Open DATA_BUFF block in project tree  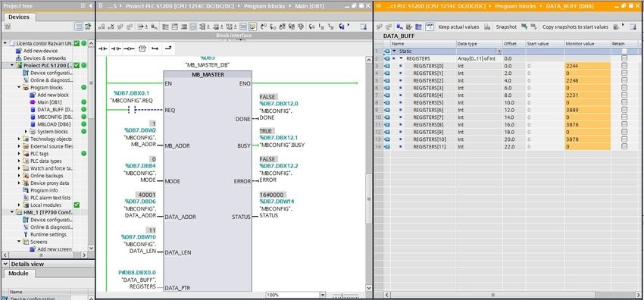55,110
